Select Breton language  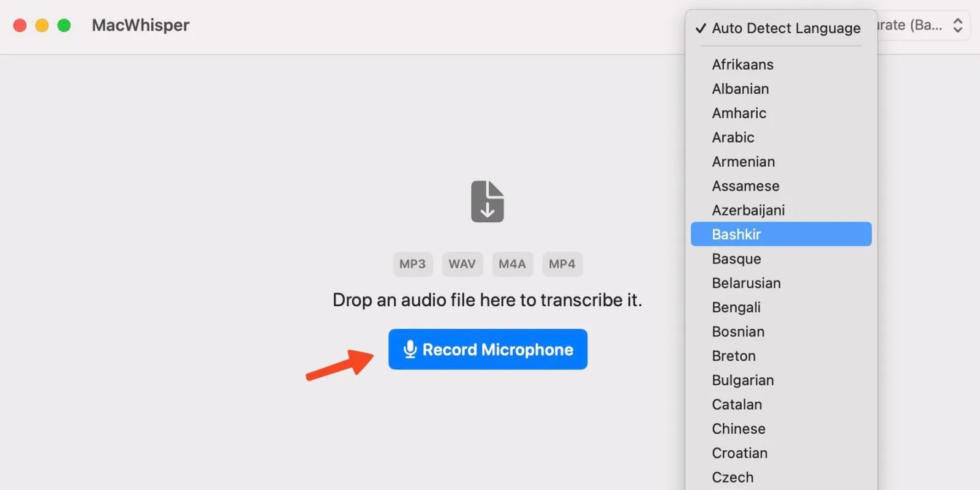[781, 356]
